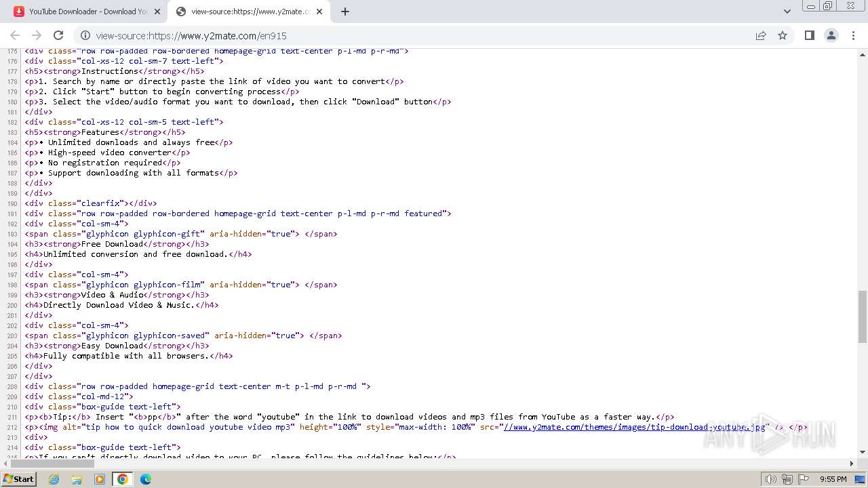Click the address bar URL

191,36
